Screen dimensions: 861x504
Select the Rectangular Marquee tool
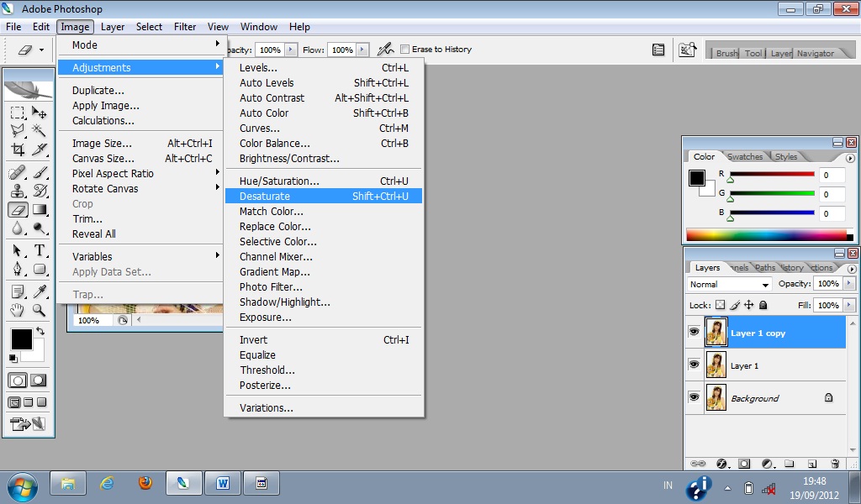(18, 113)
